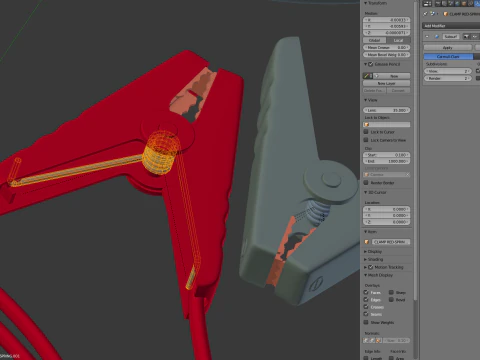Click the 3D Cursor Y location field
The width and height of the screenshot is (480, 360).
(387, 216)
